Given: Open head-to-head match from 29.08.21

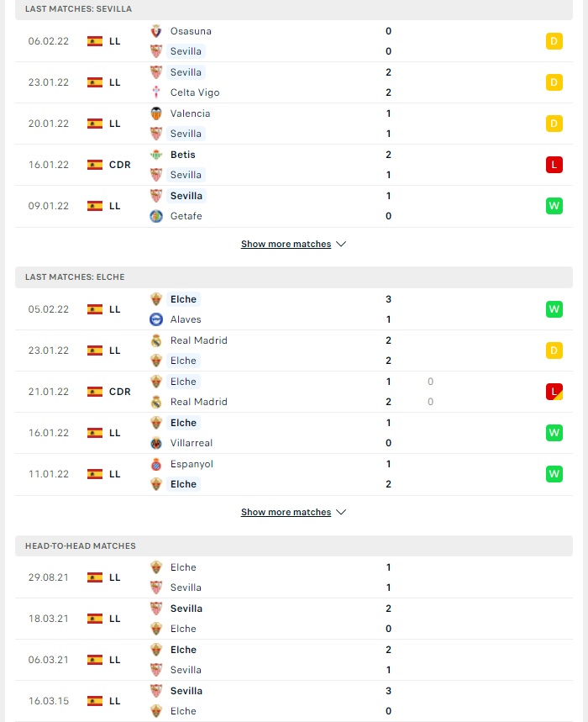Looking at the screenshot, I should (294, 577).
